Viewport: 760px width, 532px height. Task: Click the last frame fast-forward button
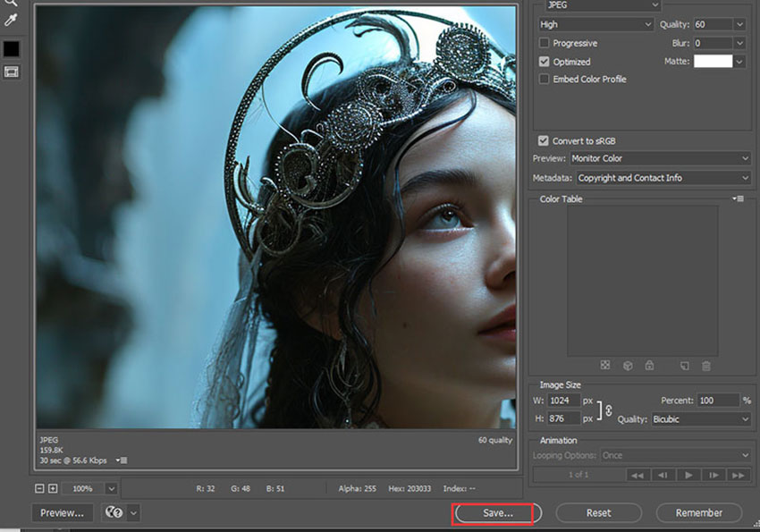[x=739, y=475]
